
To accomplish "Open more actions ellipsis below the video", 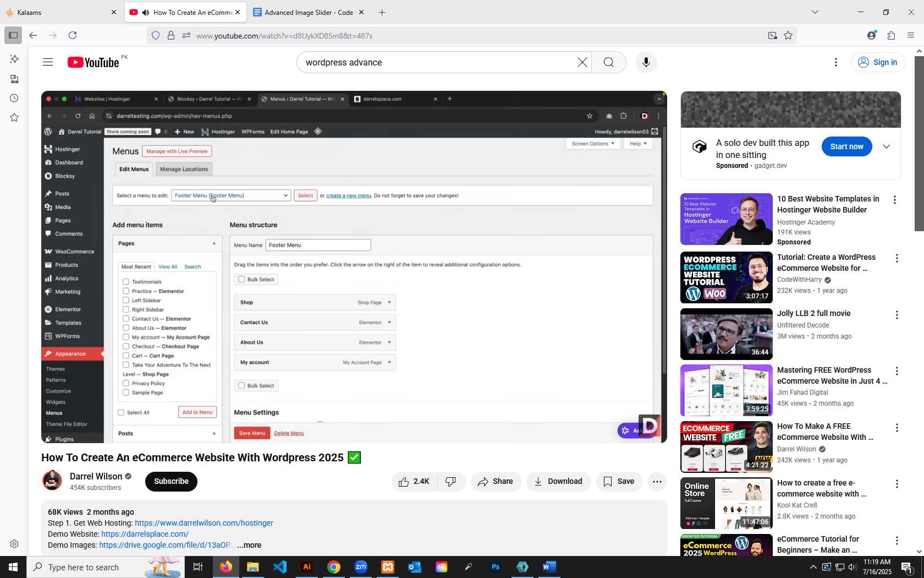I will 657,482.
